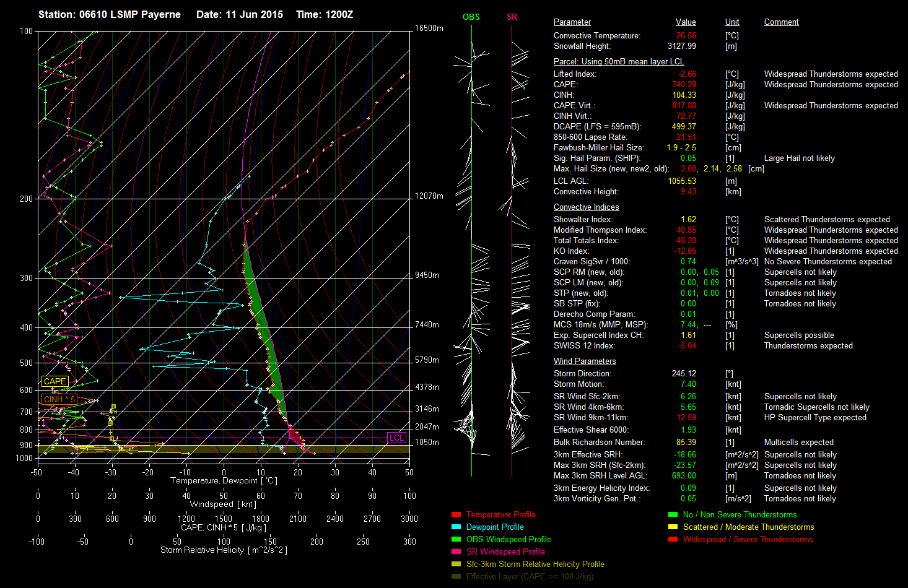Screen dimensions: 908x588
Task: Click the yellow CAPE label box on the chart
Action: click(55, 381)
